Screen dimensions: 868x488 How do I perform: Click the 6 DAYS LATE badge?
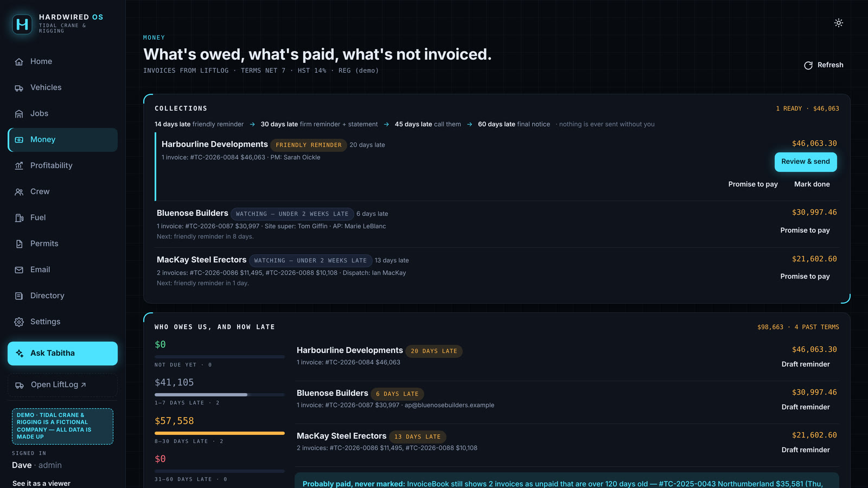(x=397, y=394)
